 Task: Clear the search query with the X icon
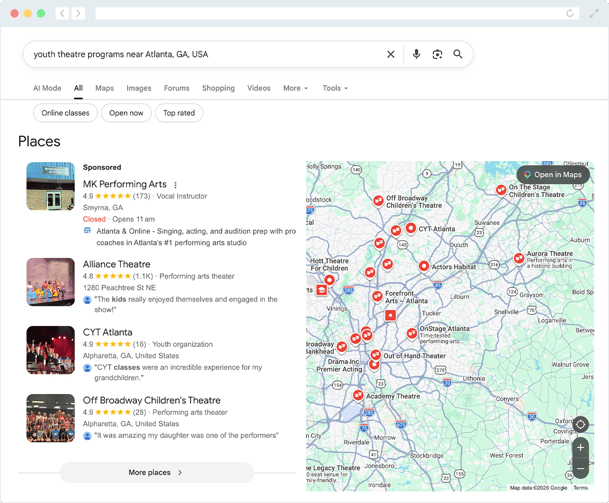click(x=391, y=54)
